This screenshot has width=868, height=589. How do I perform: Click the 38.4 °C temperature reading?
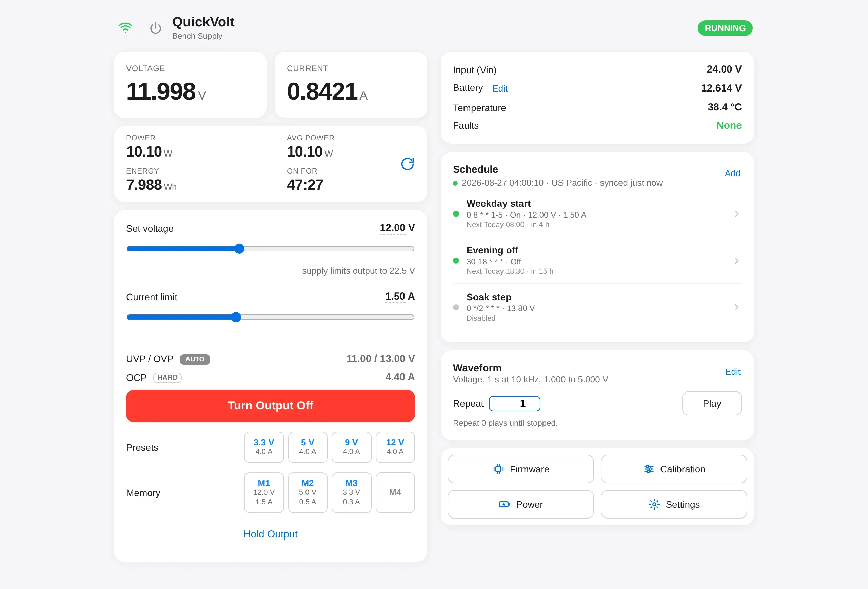click(x=724, y=107)
